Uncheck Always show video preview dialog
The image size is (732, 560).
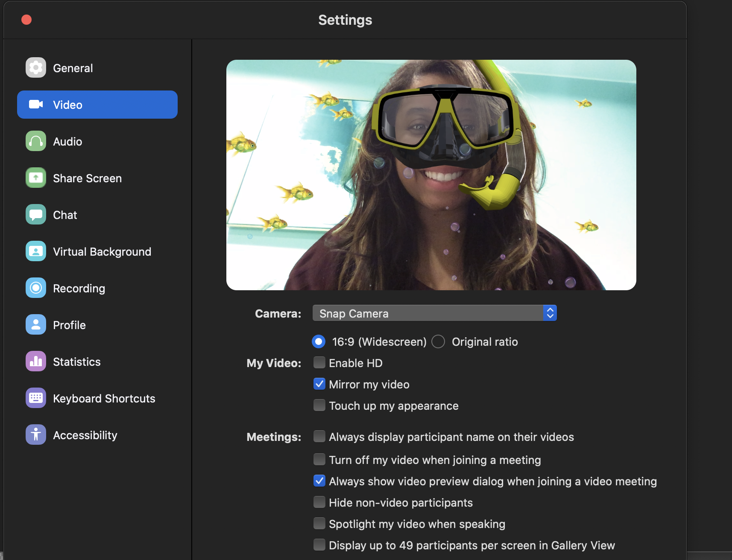click(319, 481)
